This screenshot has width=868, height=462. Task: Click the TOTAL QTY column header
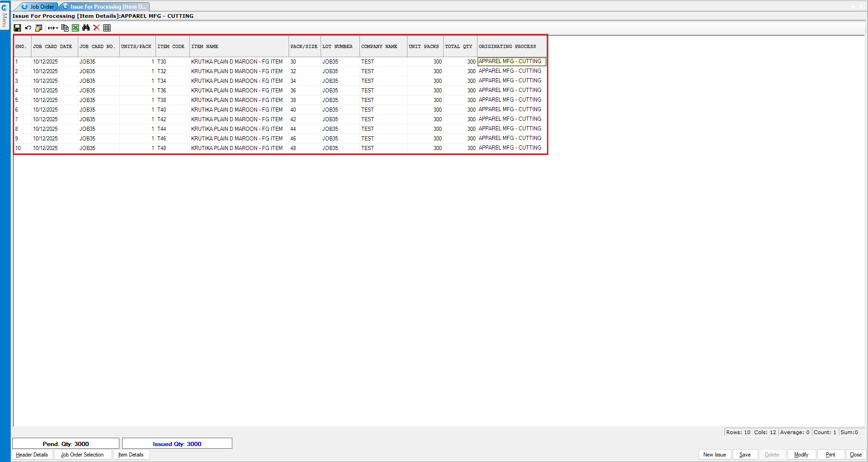click(x=459, y=47)
